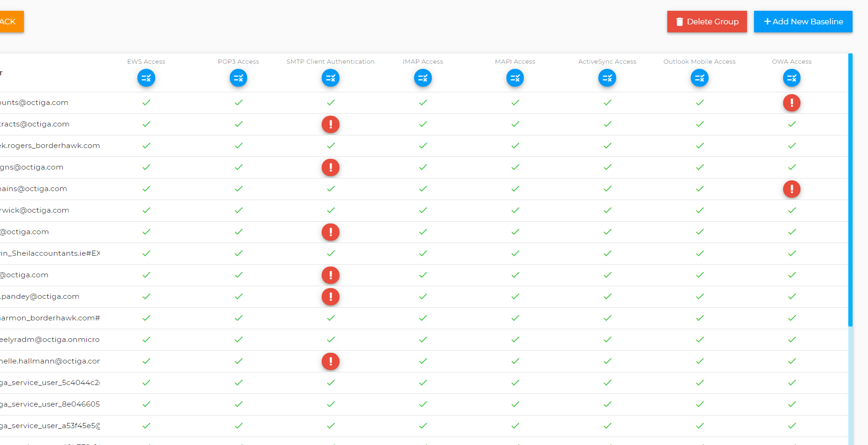
Task: Click the Add New Baseline button
Action: click(803, 22)
